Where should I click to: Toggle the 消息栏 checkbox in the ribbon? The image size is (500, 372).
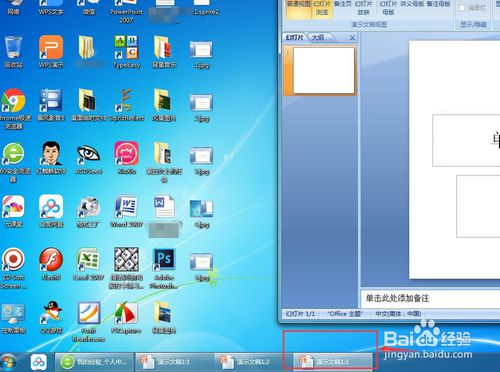point(462,8)
